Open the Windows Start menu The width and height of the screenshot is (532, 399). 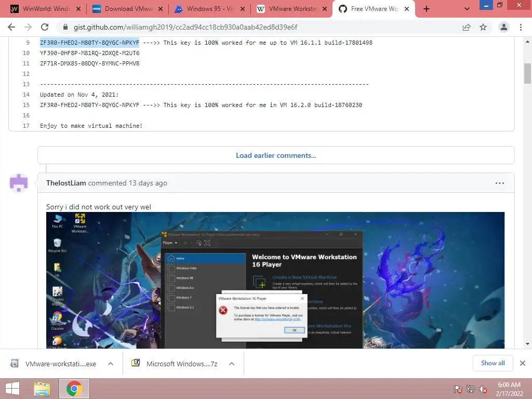[x=12, y=389]
